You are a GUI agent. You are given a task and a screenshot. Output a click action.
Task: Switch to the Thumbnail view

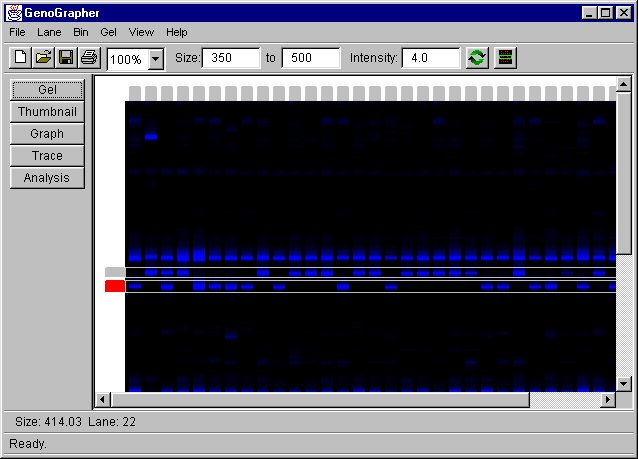coord(47,112)
